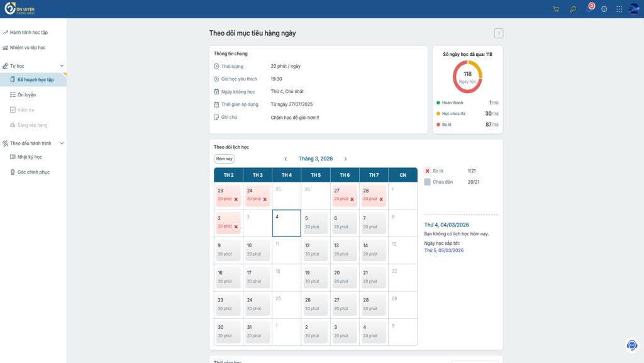Screen dimensions: 644x363
Task: Open the chat support bubble
Action: 632,345
